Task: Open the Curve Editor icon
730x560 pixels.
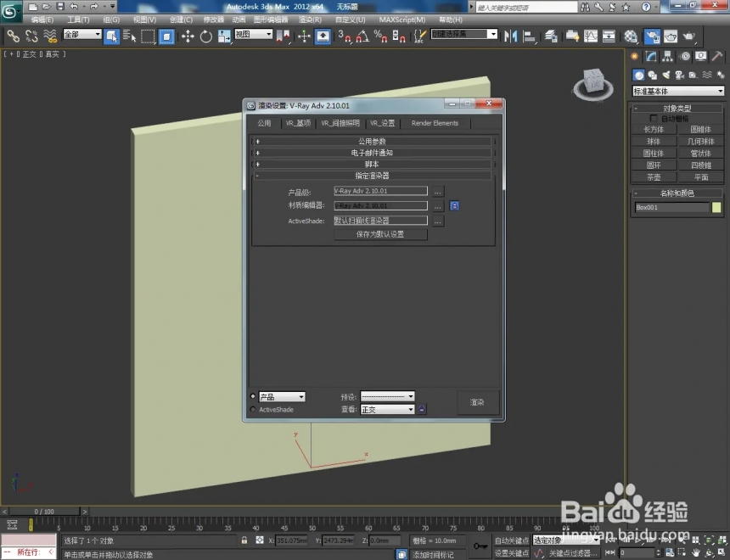Action: 590,36
